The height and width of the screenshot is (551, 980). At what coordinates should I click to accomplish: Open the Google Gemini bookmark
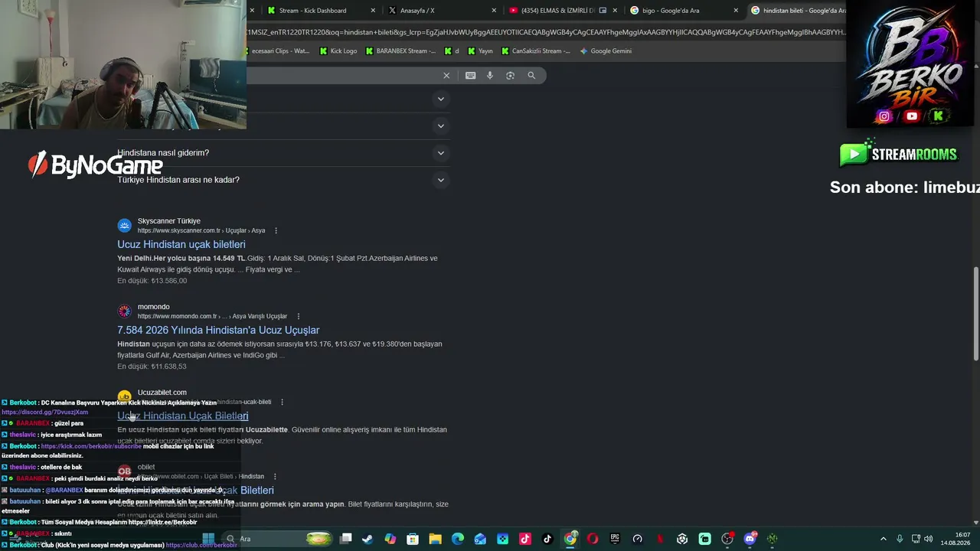coord(606,51)
